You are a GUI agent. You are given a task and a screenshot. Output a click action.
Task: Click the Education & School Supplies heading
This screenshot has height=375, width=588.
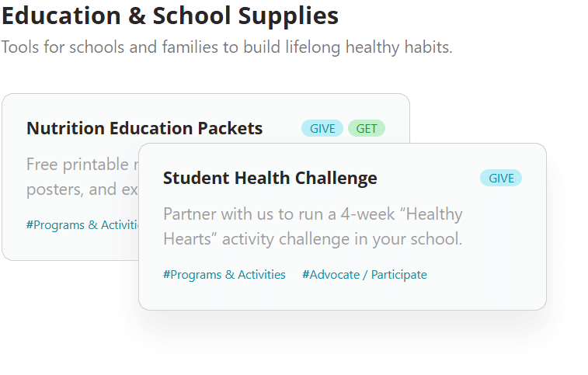(170, 16)
